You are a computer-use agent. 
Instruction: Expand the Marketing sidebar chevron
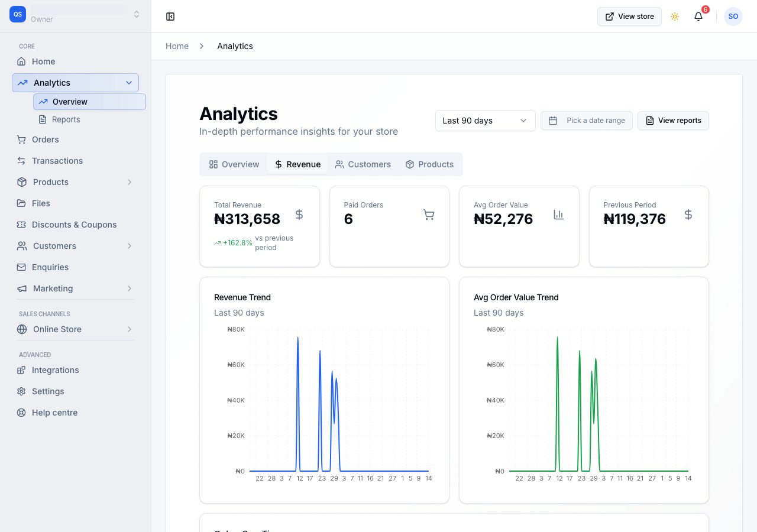pos(130,288)
